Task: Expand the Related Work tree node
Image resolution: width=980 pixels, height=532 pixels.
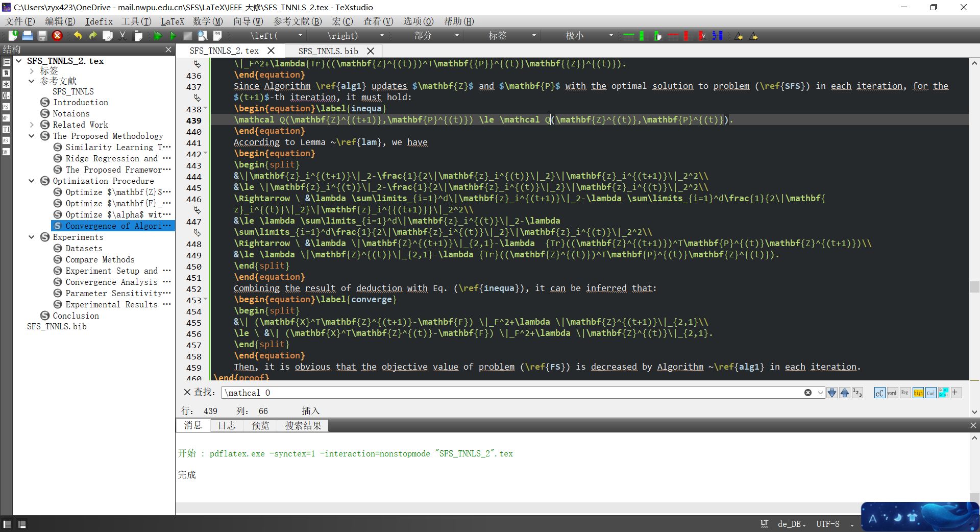Action: [32, 125]
